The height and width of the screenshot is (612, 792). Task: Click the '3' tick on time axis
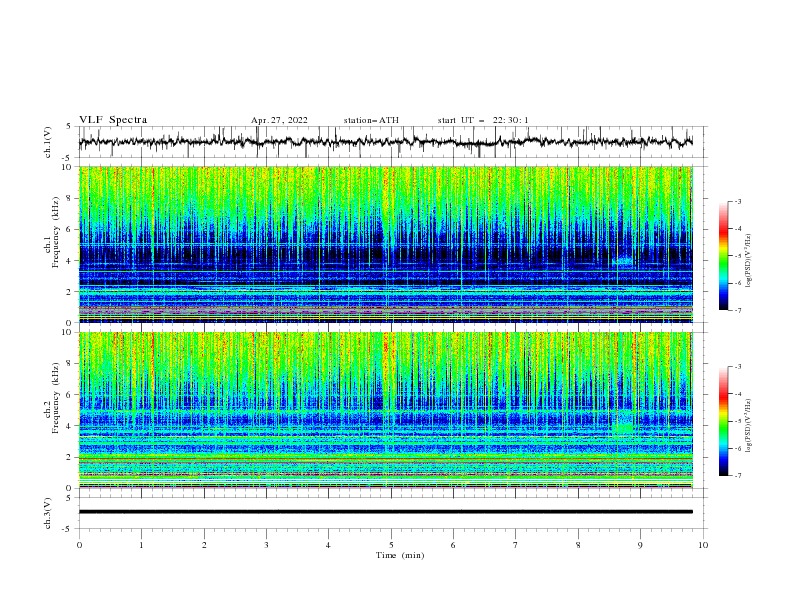(266, 545)
